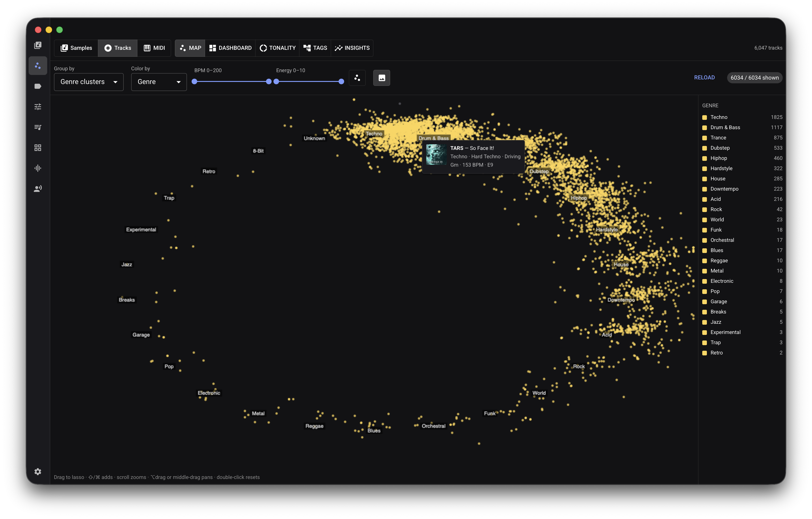Select the Retro entry in genre legend
Viewport: 812px width, 519px height.
coord(742,353)
